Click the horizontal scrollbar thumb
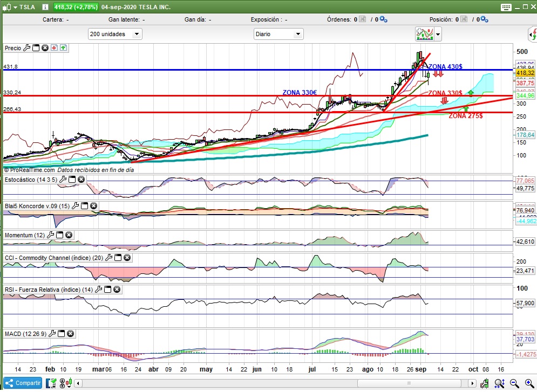 pos(409,383)
